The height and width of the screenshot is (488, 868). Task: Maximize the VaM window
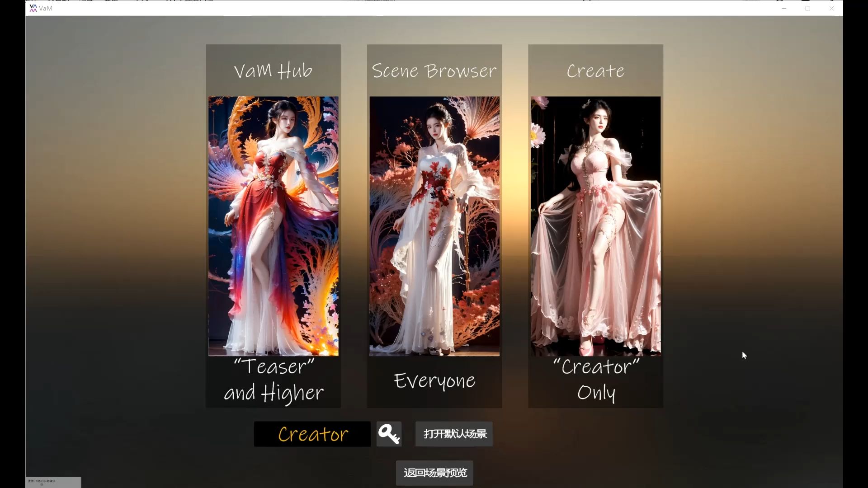[x=807, y=8]
